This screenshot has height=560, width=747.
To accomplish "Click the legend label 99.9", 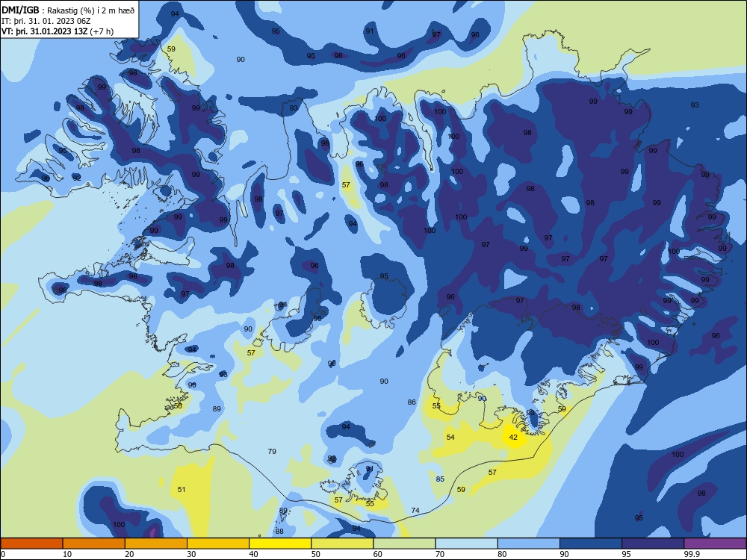I will (692, 554).
